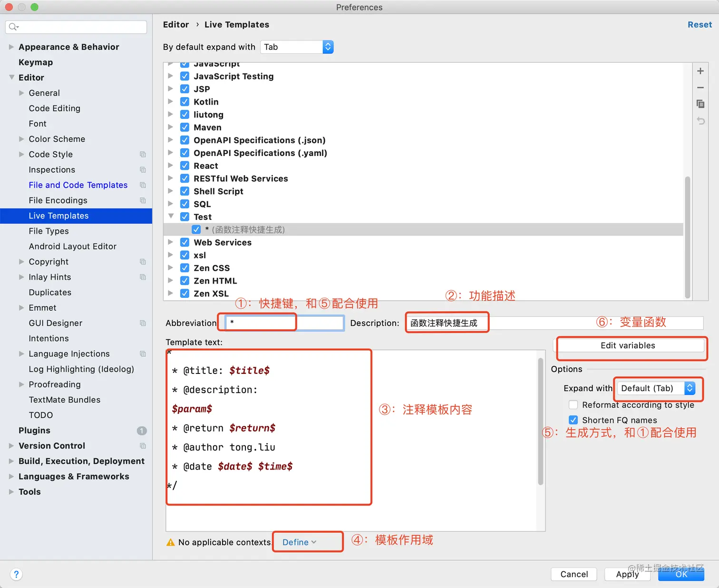Expand Appearance & Behavior in sidebar
719x588 pixels.
click(x=11, y=47)
